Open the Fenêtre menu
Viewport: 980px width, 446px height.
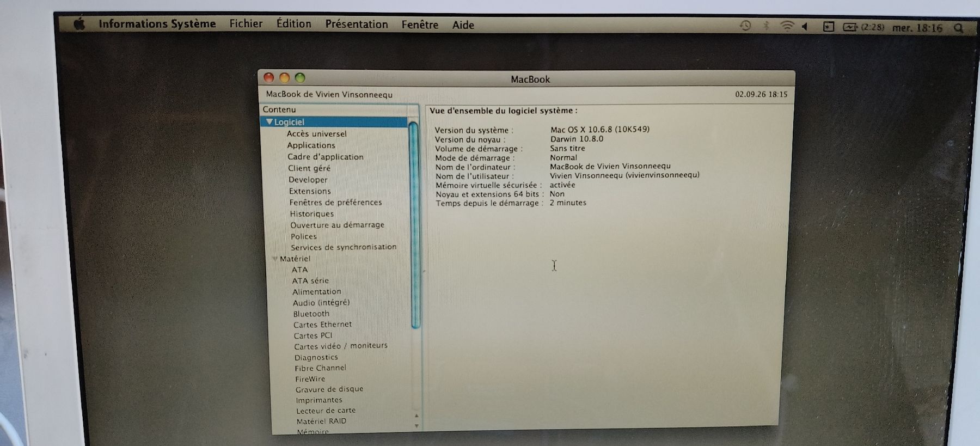tap(420, 25)
